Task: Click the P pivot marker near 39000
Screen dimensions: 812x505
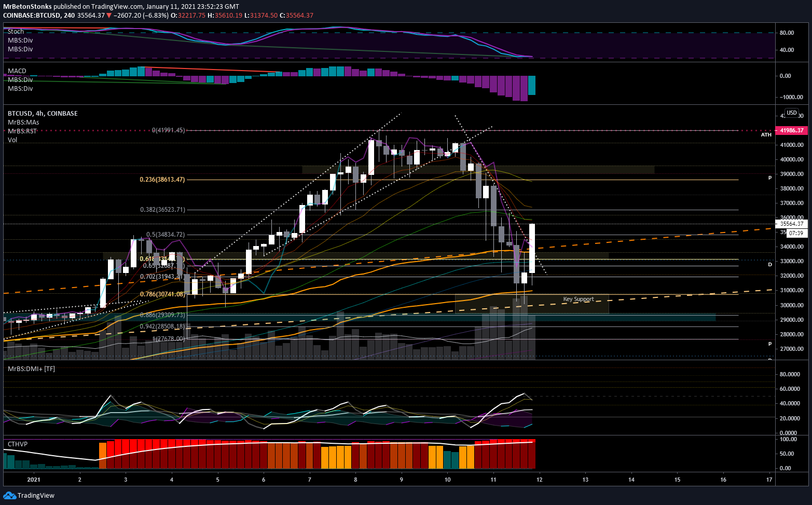Action: click(770, 178)
